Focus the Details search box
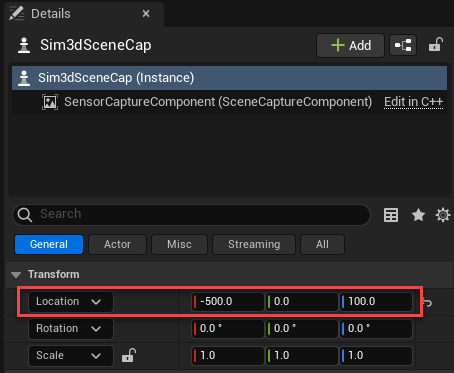 pyautogui.click(x=191, y=214)
